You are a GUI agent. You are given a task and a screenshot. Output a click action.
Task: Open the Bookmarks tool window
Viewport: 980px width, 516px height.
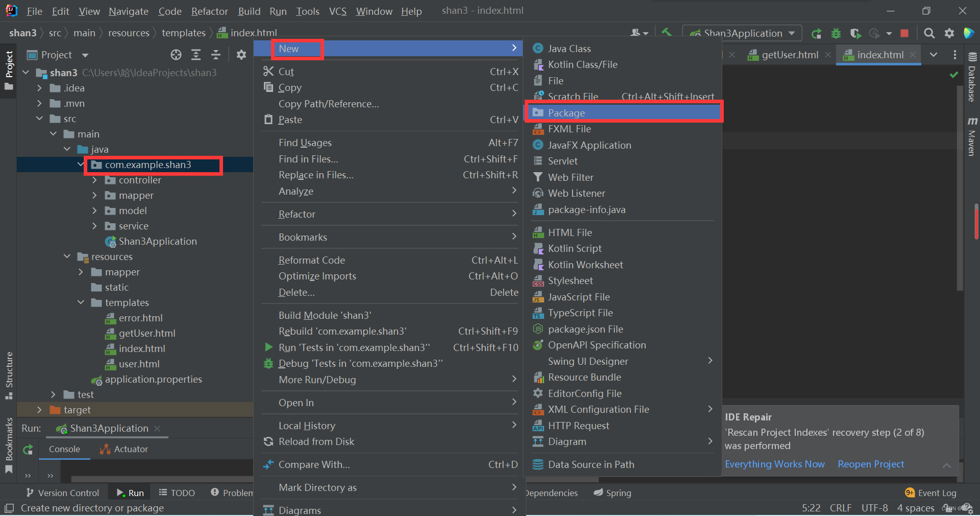[x=9, y=445]
